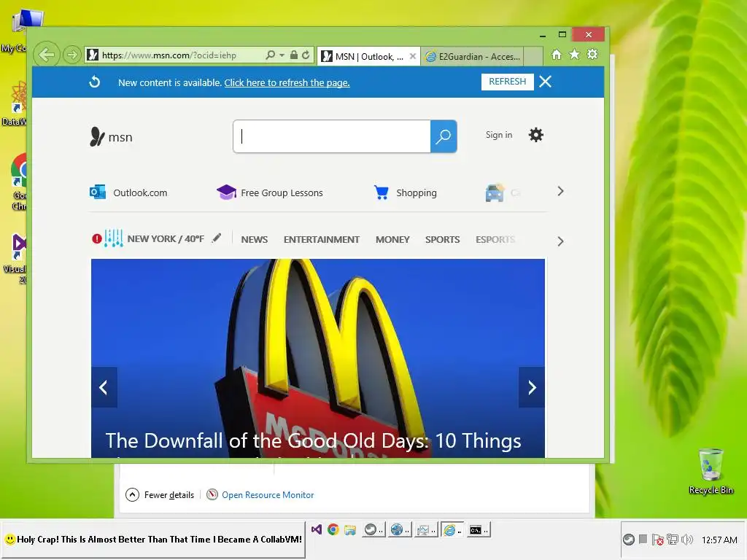Click the volume speaker tray icon
This screenshot has width=747, height=560.
click(x=687, y=540)
